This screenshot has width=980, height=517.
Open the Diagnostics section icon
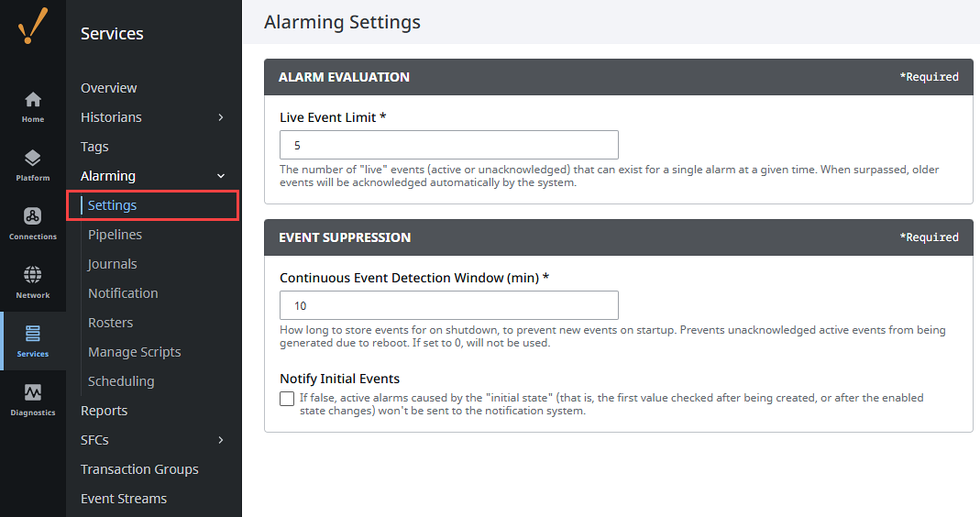click(x=33, y=393)
